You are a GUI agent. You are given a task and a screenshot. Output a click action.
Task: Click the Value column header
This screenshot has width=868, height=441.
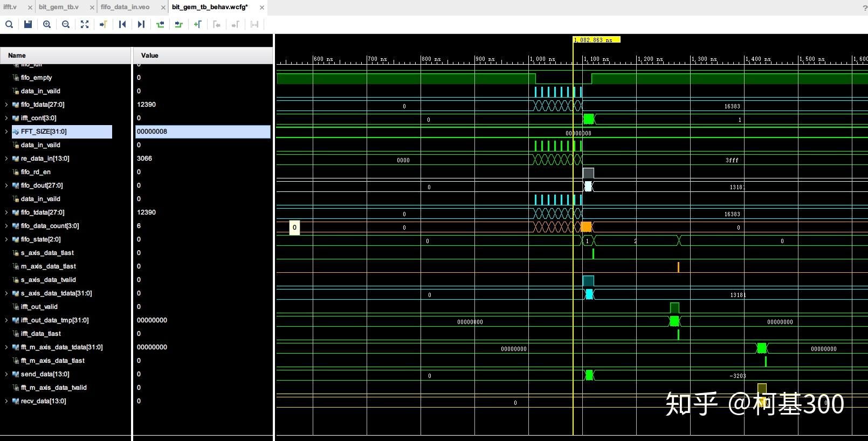(203, 56)
